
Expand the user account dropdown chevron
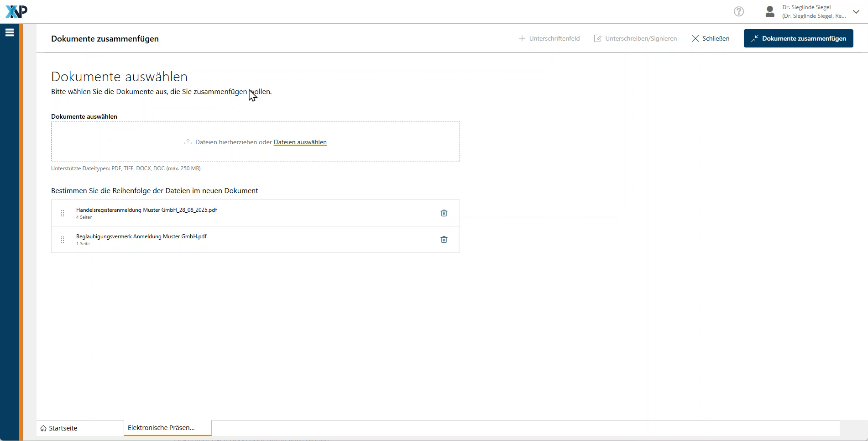(x=856, y=12)
